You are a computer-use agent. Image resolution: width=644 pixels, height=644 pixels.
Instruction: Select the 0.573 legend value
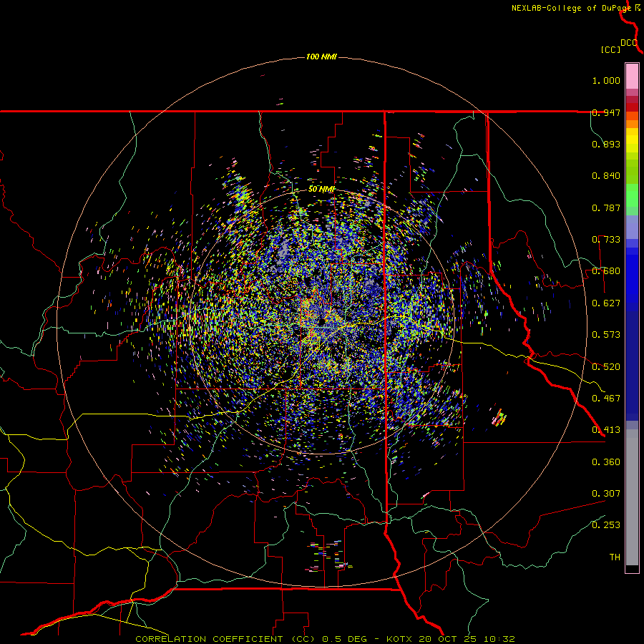[606, 335]
